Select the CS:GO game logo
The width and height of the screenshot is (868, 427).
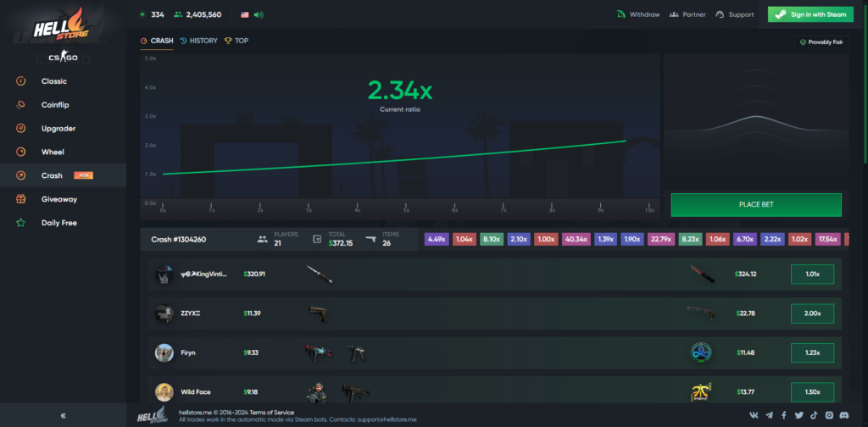pyautogui.click(x=63, y=57)
